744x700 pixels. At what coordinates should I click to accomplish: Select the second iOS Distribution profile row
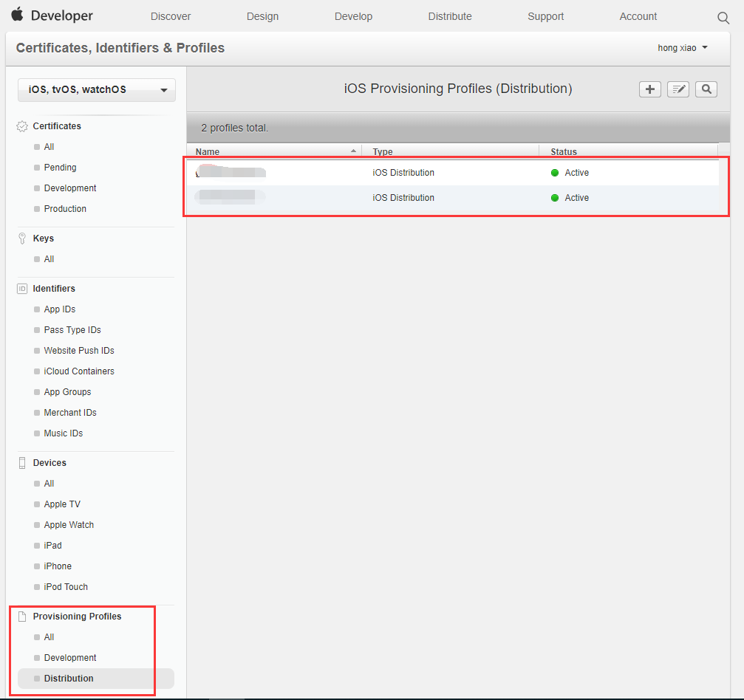[453, 198]
